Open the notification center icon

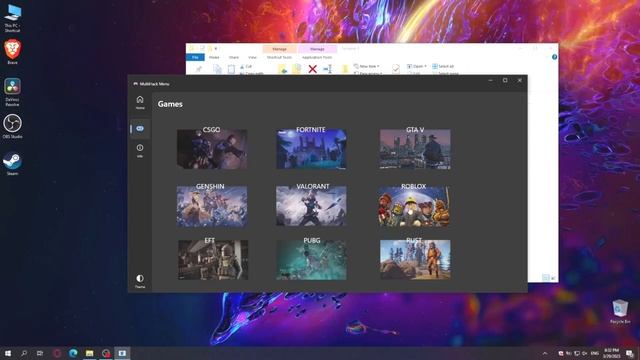click(x=630, y=353)
